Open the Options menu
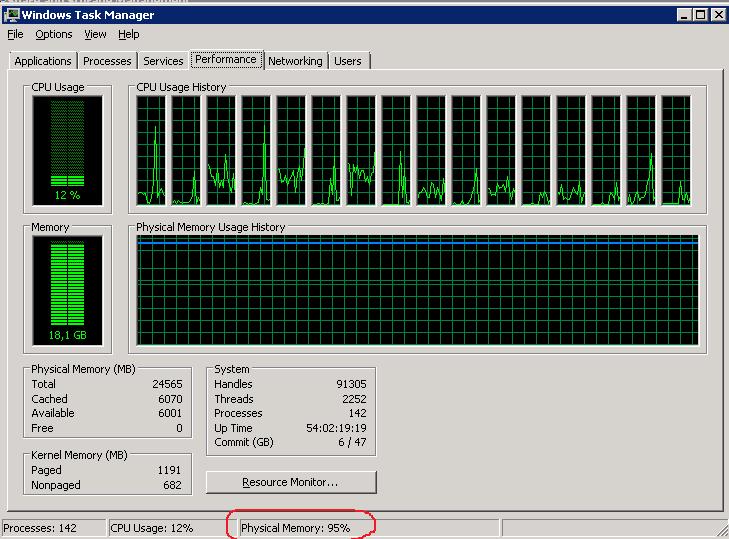Viewport: 729px width, 539px height. [x=53, y=34]
